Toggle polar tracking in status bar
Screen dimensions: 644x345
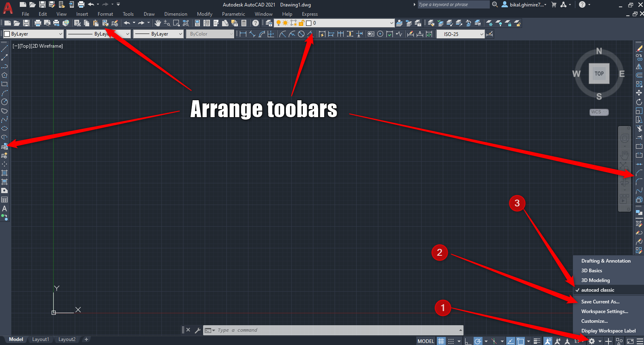click(478, 341)
